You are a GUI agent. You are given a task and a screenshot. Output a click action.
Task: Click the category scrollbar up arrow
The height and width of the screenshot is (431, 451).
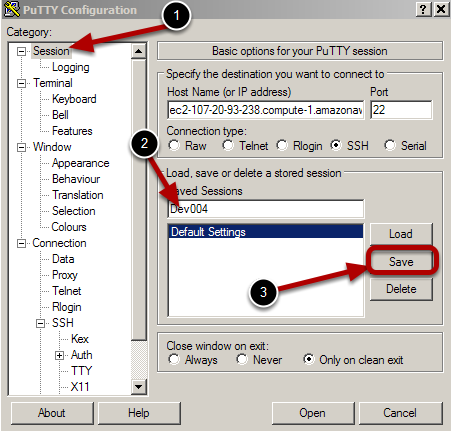tap(138, 51)
